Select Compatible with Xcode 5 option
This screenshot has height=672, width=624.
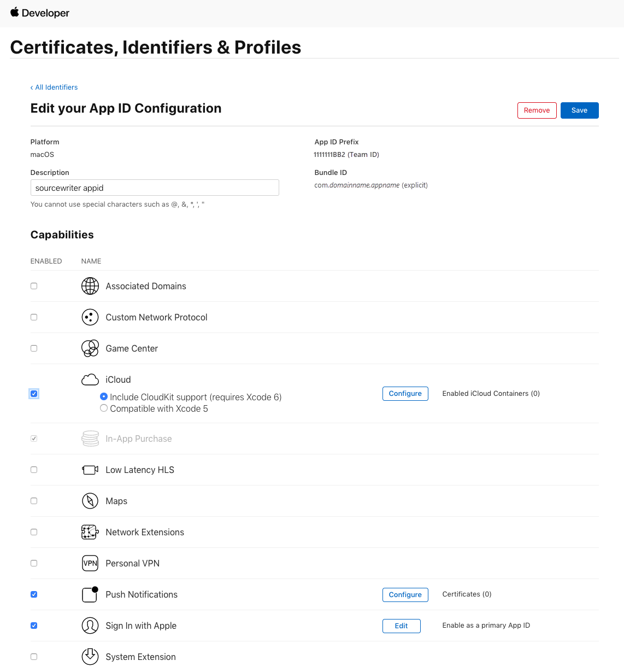pos(104,408)
